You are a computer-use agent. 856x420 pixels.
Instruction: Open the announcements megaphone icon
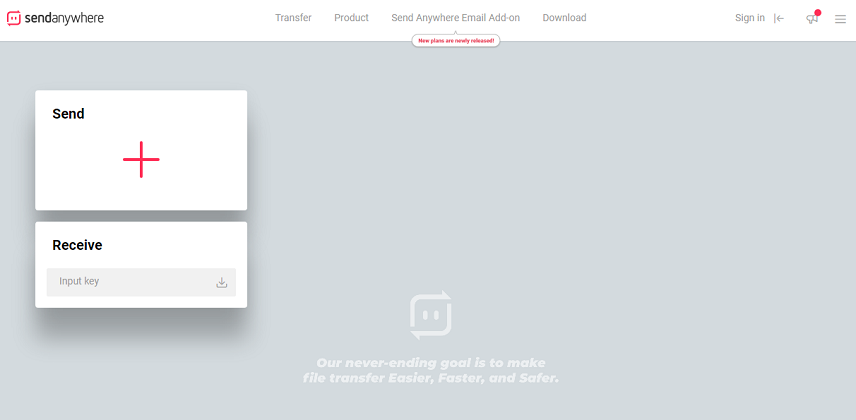[812, 19]
